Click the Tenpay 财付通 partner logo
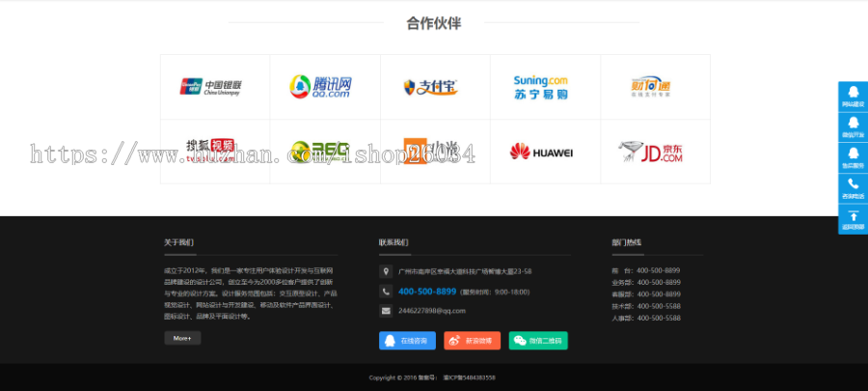The height and width of the screenshot is (391, 868). 650,87
